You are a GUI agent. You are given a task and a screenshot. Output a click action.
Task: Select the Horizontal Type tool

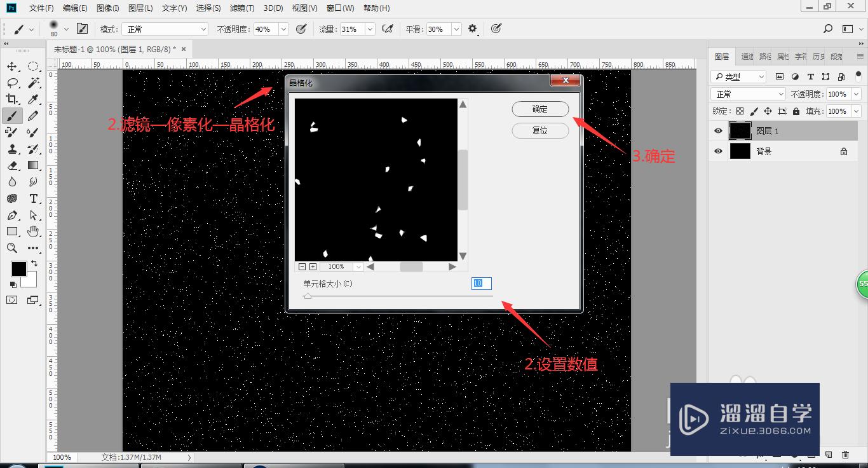[33, 198]
